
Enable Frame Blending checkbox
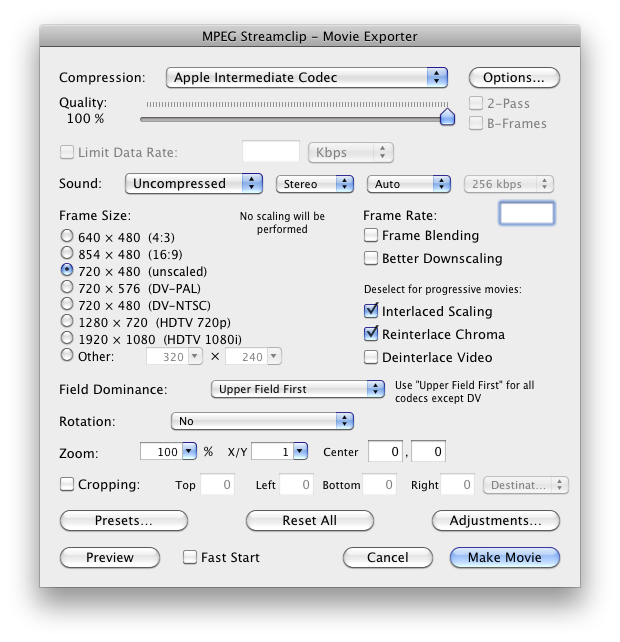pos(371,235)
